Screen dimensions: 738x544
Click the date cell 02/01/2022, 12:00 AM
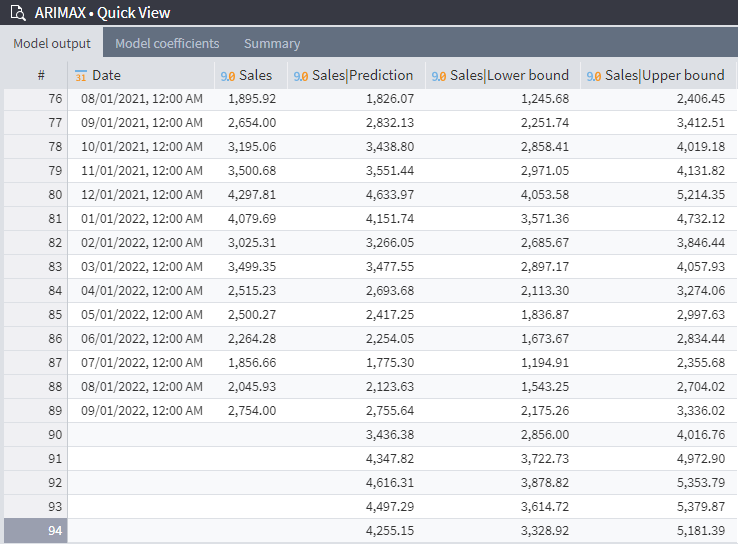142,243
